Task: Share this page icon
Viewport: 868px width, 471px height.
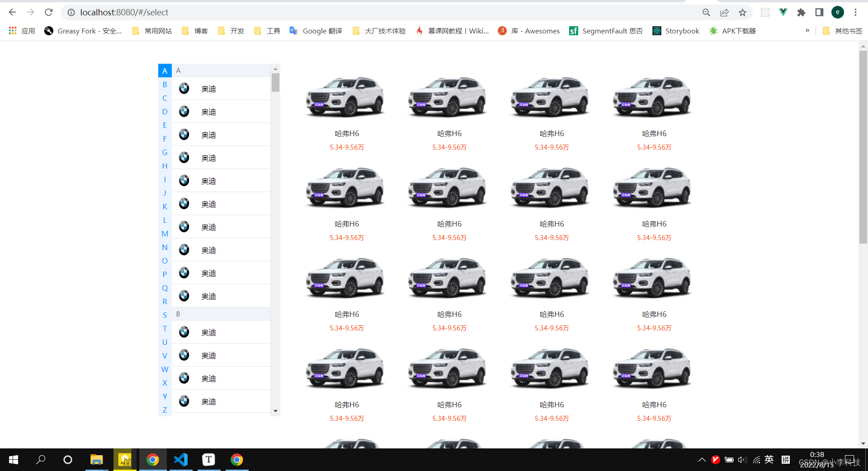Action: tap(724, 13)
